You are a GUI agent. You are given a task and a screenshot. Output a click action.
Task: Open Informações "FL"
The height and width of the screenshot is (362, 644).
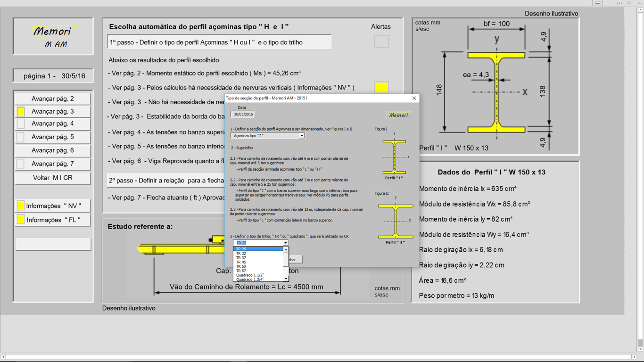tap(53, 220)
